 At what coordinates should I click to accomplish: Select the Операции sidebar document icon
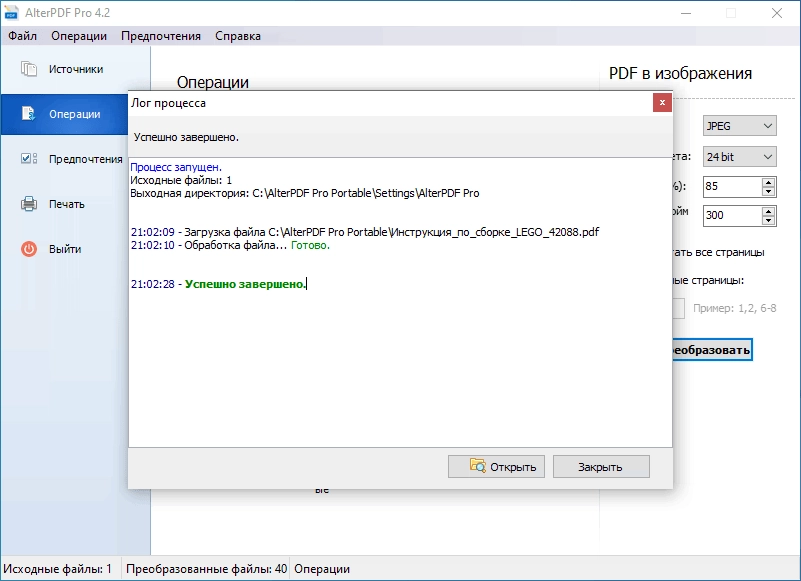pos(29,113)
